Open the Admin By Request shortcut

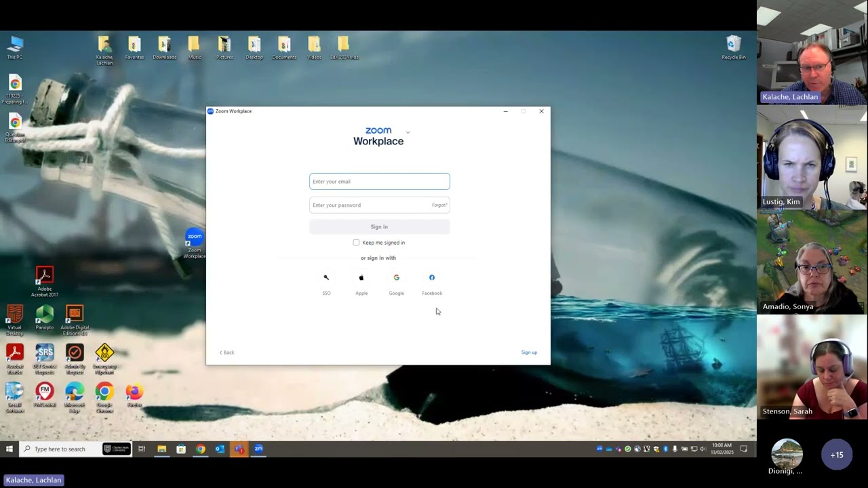[x=75, y=359]
